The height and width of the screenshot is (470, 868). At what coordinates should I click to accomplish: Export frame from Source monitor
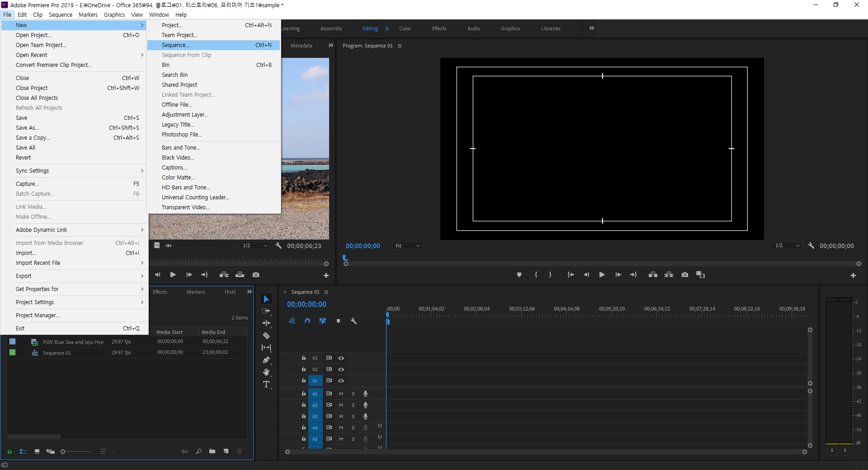coord(256,275)
